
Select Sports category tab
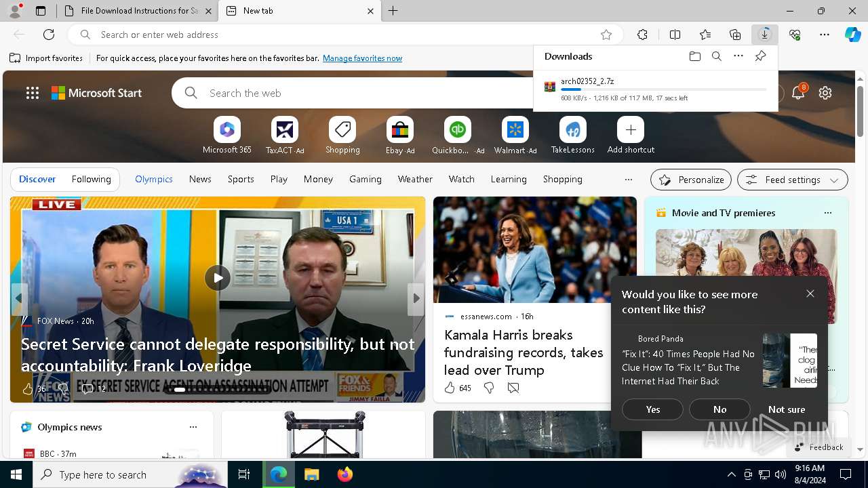(241, 179)
